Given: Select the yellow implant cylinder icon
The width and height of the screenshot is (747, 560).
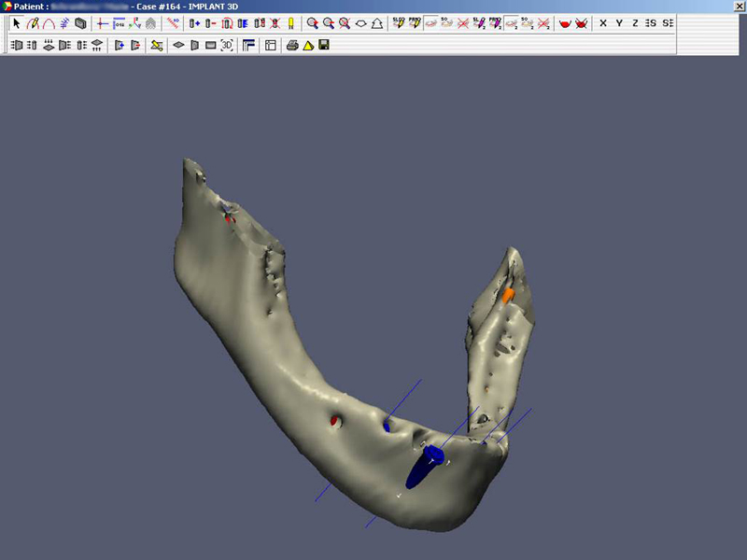Looking at the screenshot, I should point(289,22).
